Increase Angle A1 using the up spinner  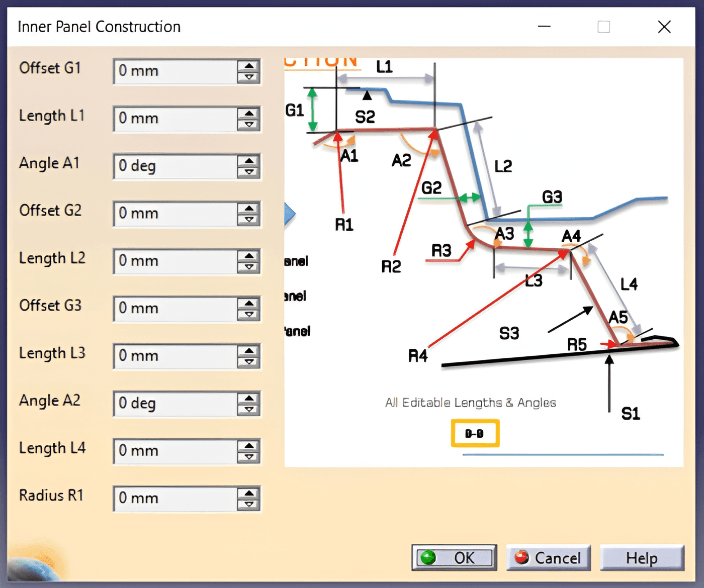coord(248,161)
